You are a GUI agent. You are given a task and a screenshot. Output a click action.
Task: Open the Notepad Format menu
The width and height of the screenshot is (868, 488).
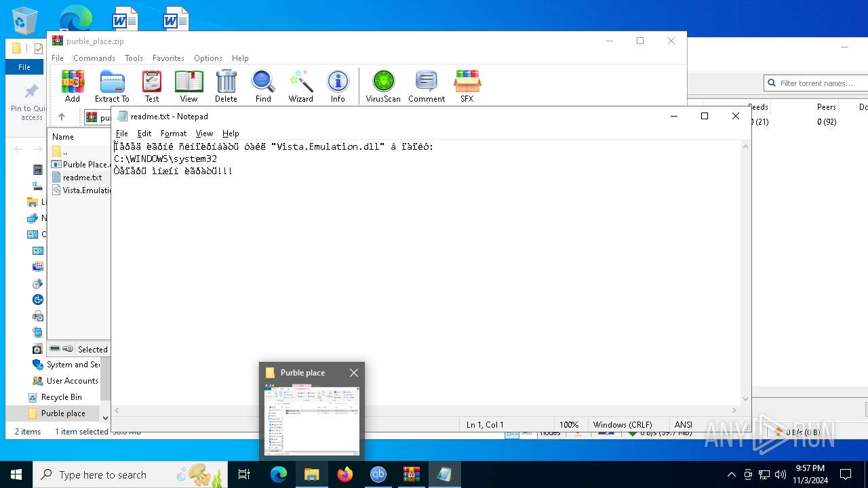click(174, 134)
